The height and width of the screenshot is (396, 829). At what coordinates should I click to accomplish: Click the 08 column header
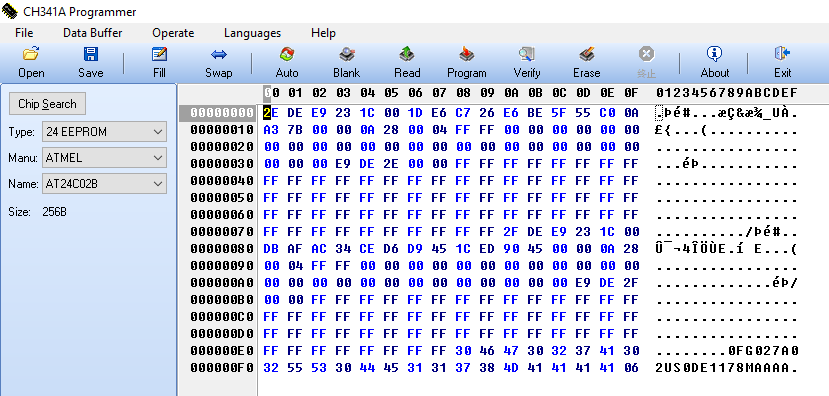463,93
